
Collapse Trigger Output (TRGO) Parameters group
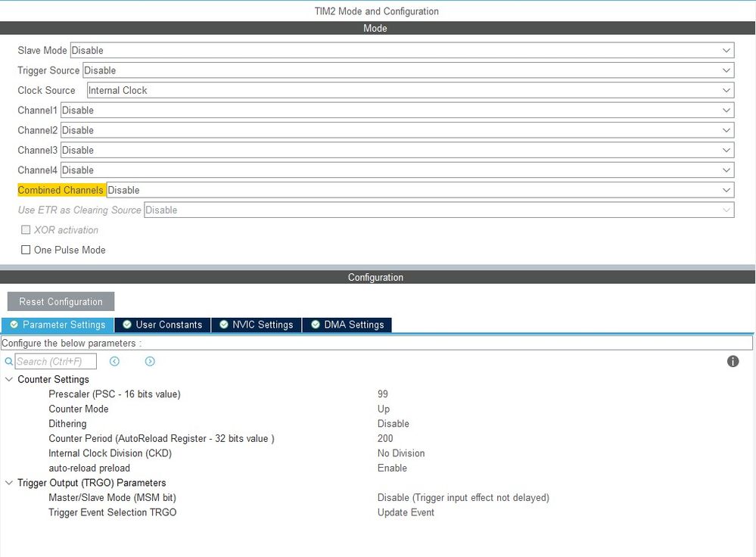pos(8,483)
